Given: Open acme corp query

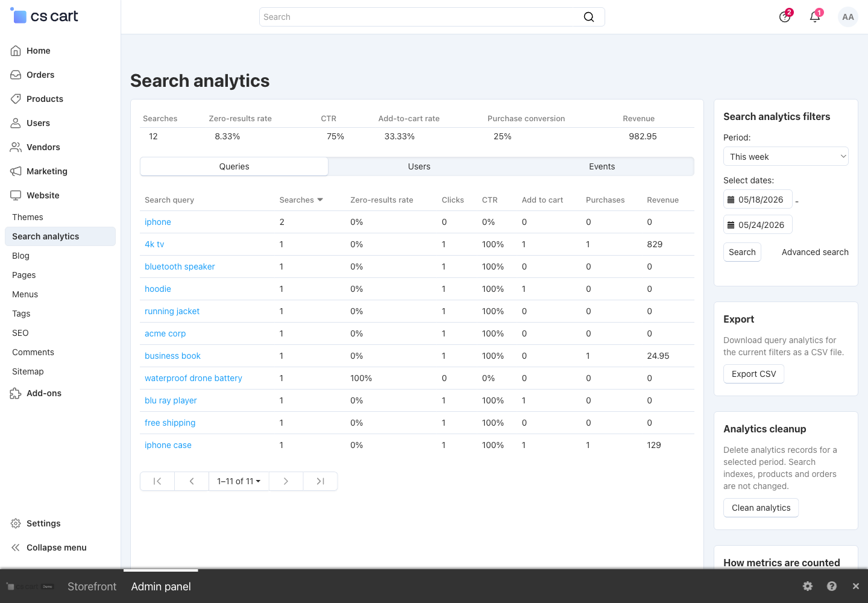Looking at the screenshot, I should click(165, 333).
